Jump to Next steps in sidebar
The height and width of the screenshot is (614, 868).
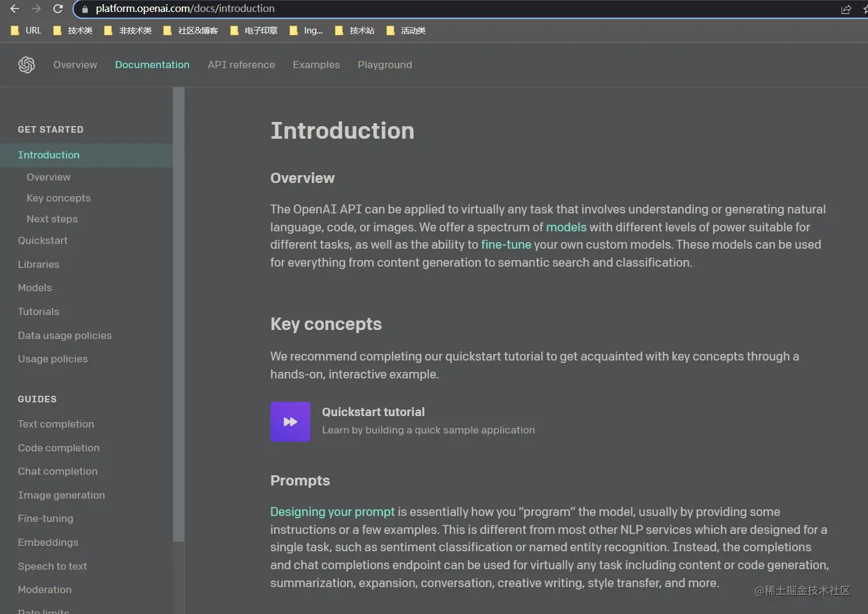[x=52, y=219]
